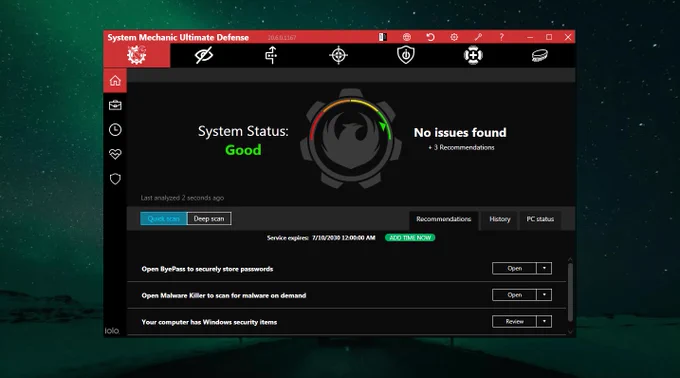
Task: Click the '+ 3 Recommendations' text
Action: pyautogui.click(x=461, y=147)
